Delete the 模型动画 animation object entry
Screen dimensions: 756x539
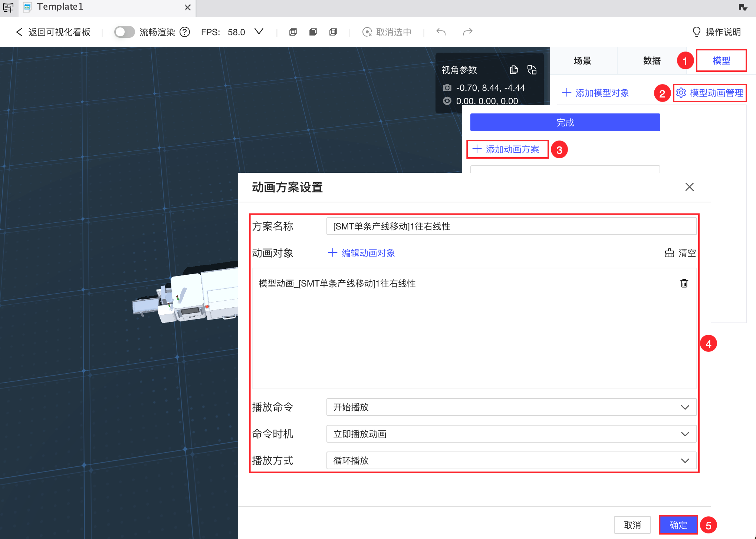(684, 284)
